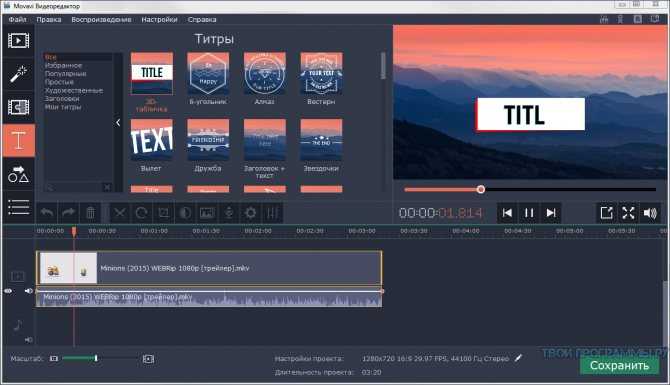670x385 pixels.
Task: Click the rotate clip tool
Action: [x=141, y=212]
